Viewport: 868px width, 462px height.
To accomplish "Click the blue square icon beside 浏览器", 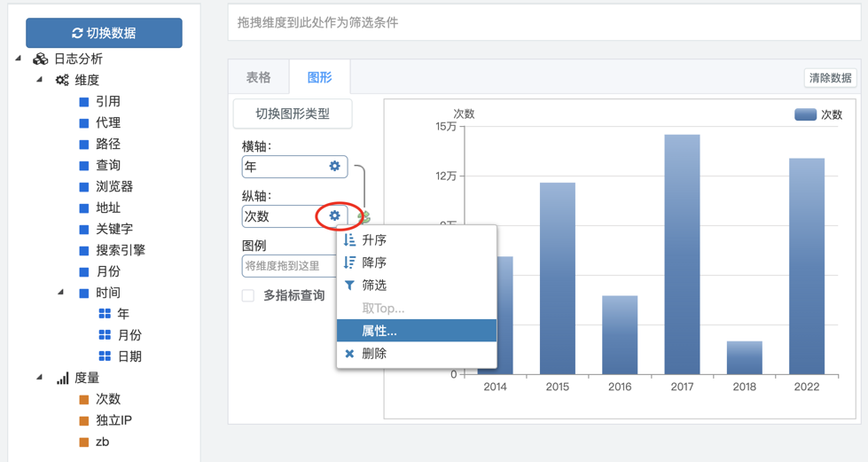I will pos(84,187).
